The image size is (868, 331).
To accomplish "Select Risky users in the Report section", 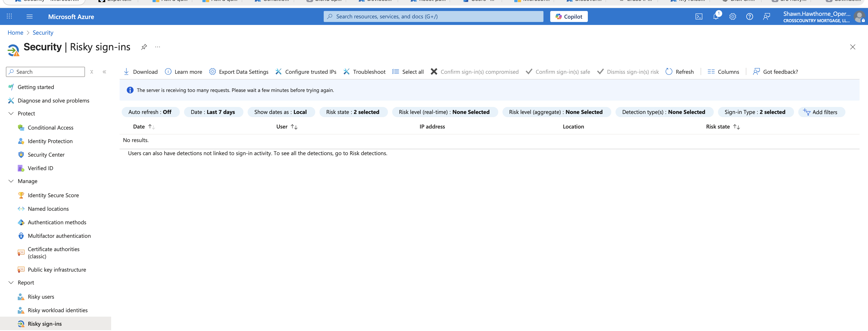I will pos(41,297).
